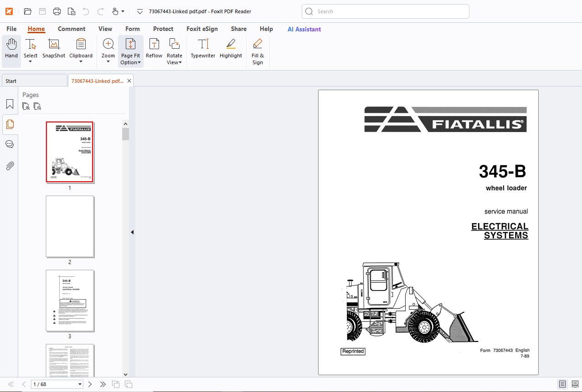Click the Print icon in title bar
Screen dimensions: 582x392
pyautogui.click(x=57, y=11)
